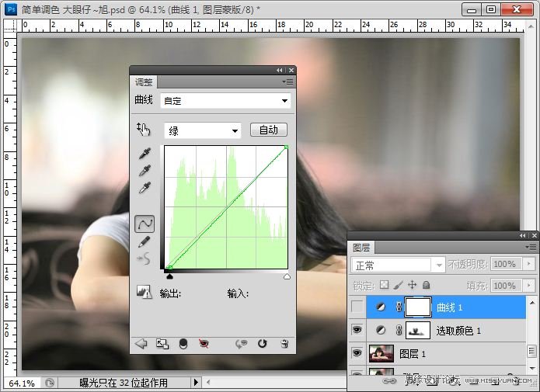This screenshot has height=392, width=540.
Task: Switch to the 调整 tab
Action: (144, 82)
